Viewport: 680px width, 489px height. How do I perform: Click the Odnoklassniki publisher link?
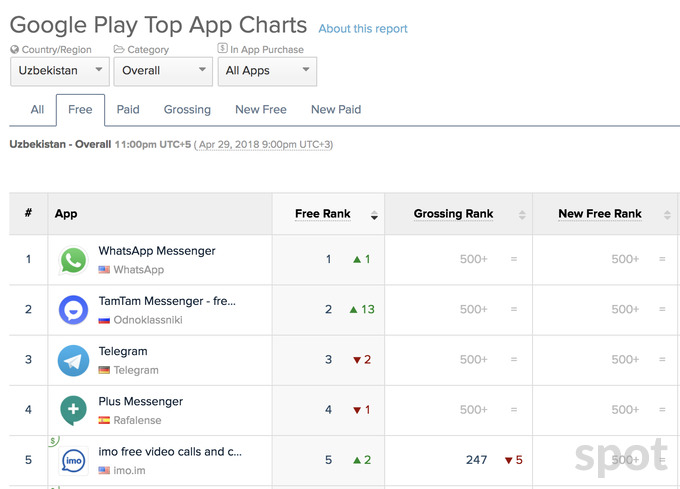150,320
